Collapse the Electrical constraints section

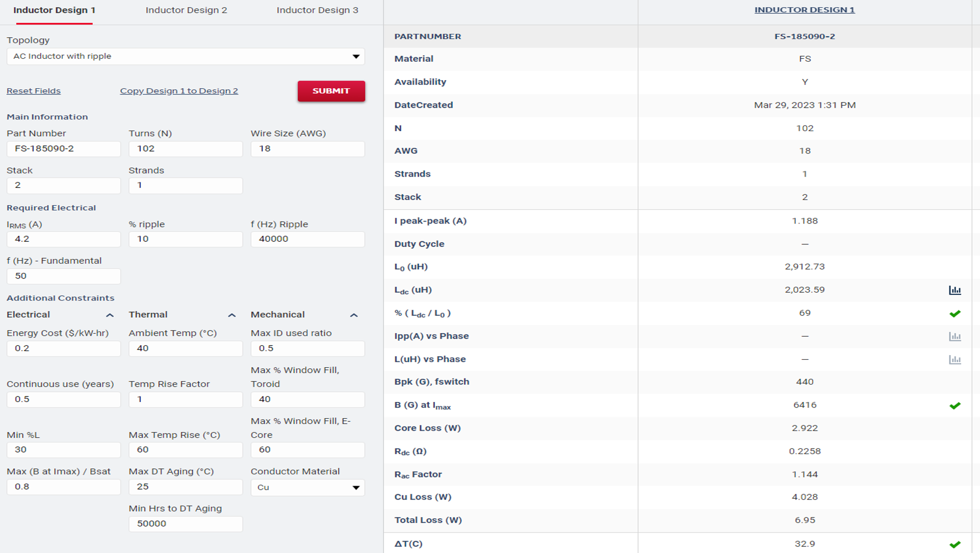[110, 315]
